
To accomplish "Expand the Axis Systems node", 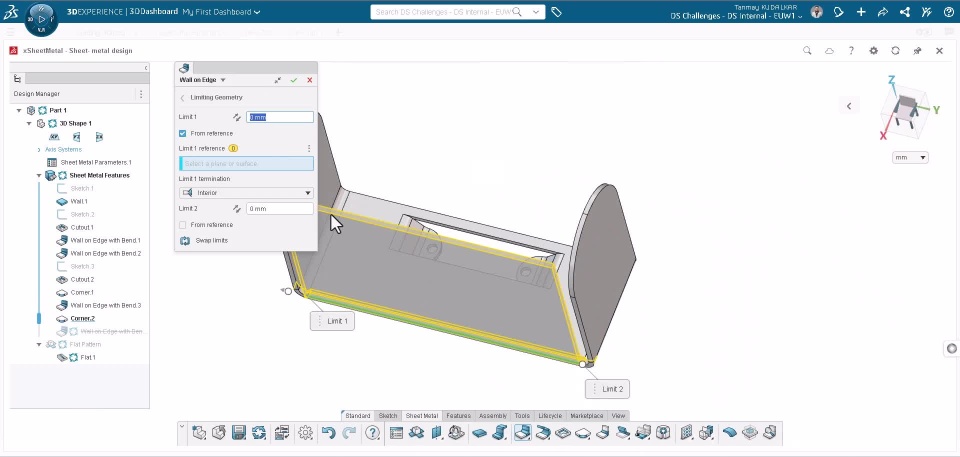I will [x=39, y=149].
